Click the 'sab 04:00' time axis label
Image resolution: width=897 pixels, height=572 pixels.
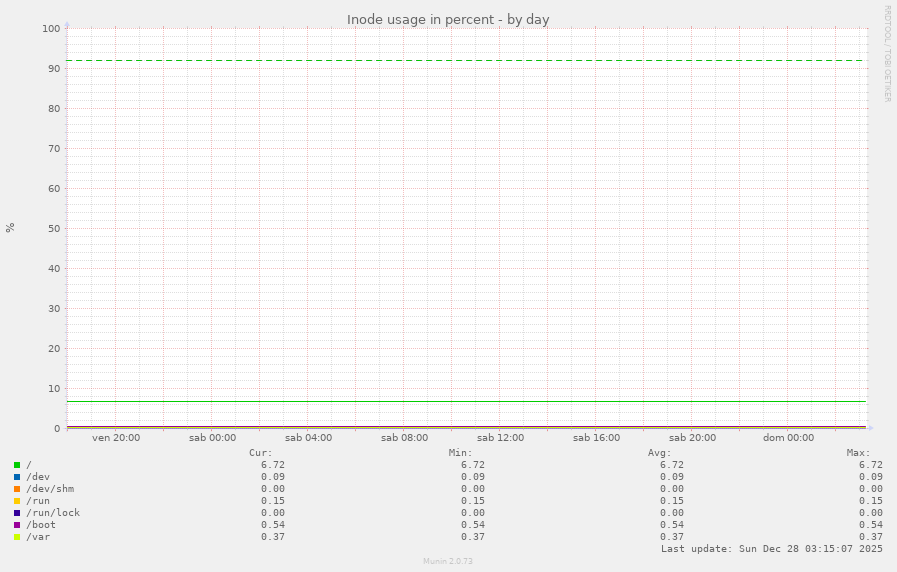(308, 438)
